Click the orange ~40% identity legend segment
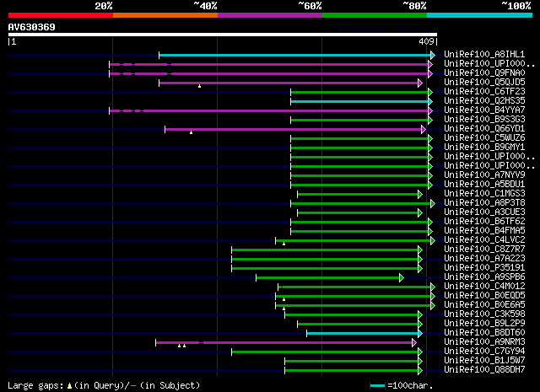 [x=165, y=15]
